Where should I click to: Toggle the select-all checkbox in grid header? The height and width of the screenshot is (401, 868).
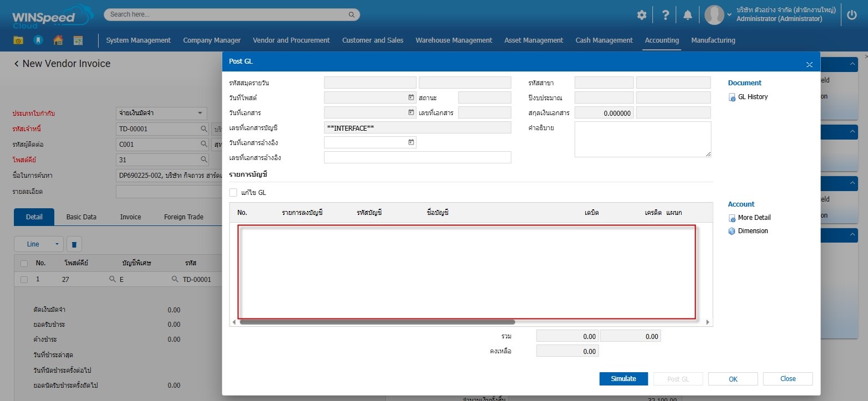24,263
